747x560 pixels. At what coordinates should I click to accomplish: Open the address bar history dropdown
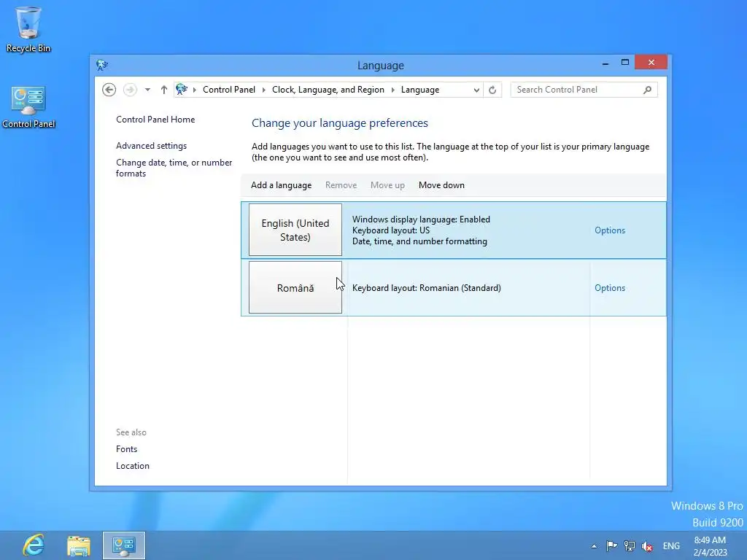(476, 90)
